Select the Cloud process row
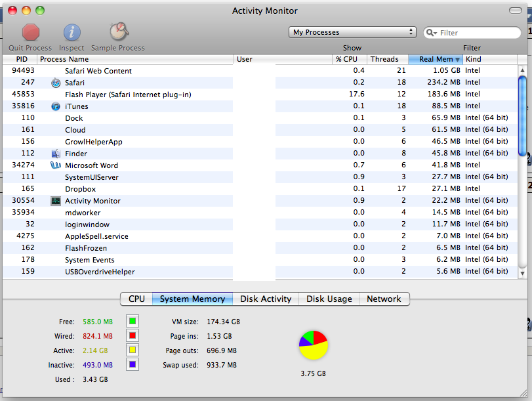 pos(260,130)
